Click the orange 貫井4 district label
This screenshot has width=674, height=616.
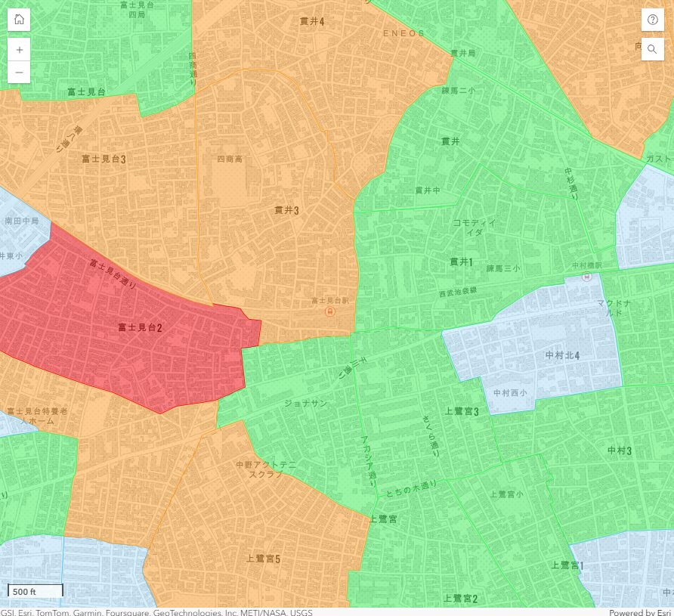click(x=310, y=21)
